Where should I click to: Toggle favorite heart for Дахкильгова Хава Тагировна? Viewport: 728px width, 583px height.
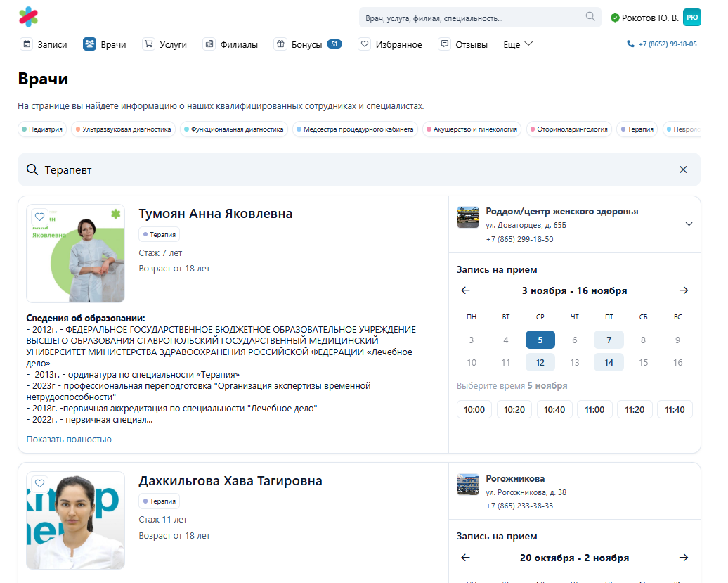click(x=40, y=484)
